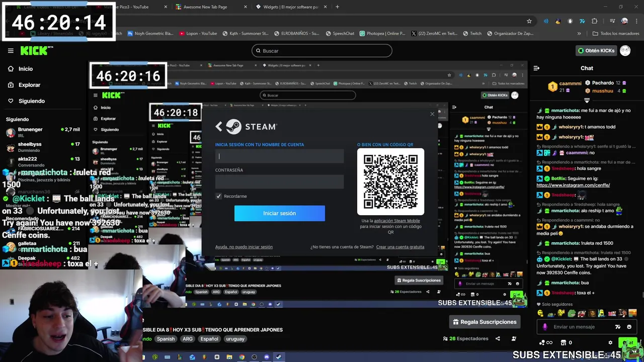Click the Discord icon in the taskbar
The height and width of the screenshot is (362, 644).
266,357
